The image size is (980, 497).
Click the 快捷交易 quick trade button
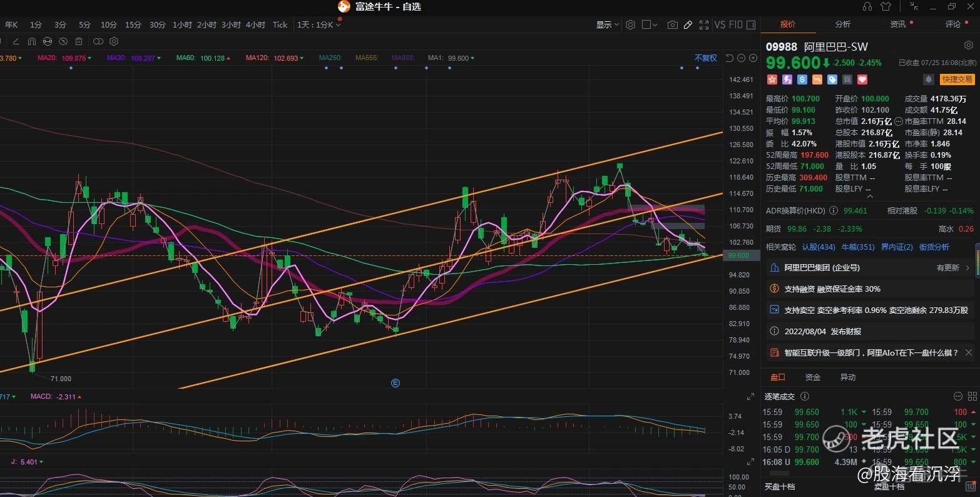coord(957,79)
